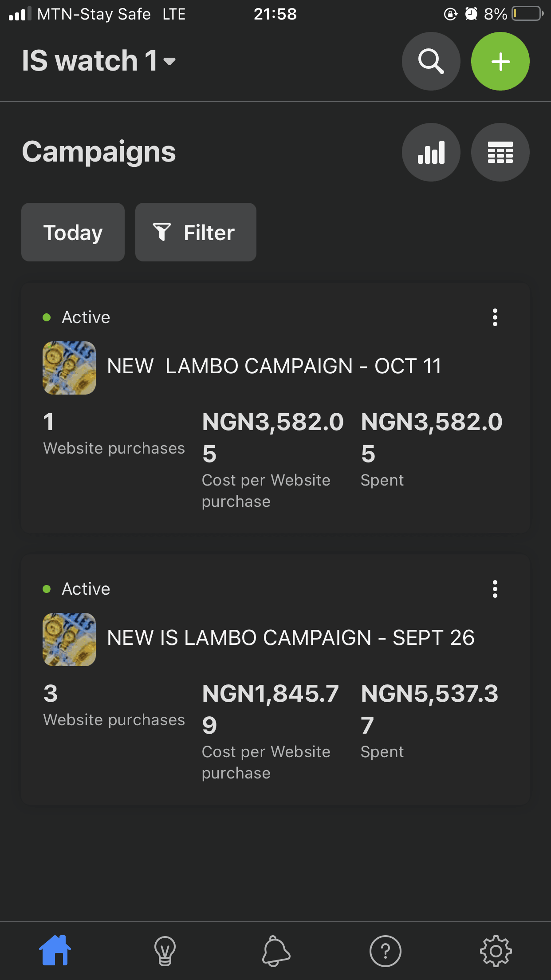The width and height of the screenshot is (551, 980).
Task: Open NEW LAMBO CAMPAIGN - OCT 11
Action: point(275,367)
